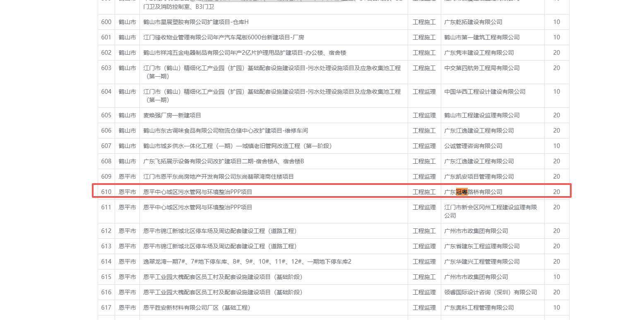Click "江门市新会区冈州工程建设监理有限公司" in row 611
The image size is (644, 320).
click(x=490, y=211)
